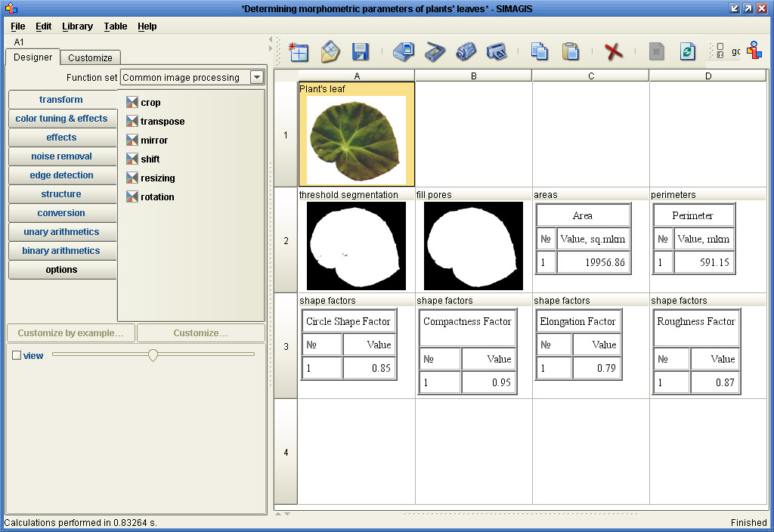Switch to the Customize tab
774x532 pixels.
90,57
